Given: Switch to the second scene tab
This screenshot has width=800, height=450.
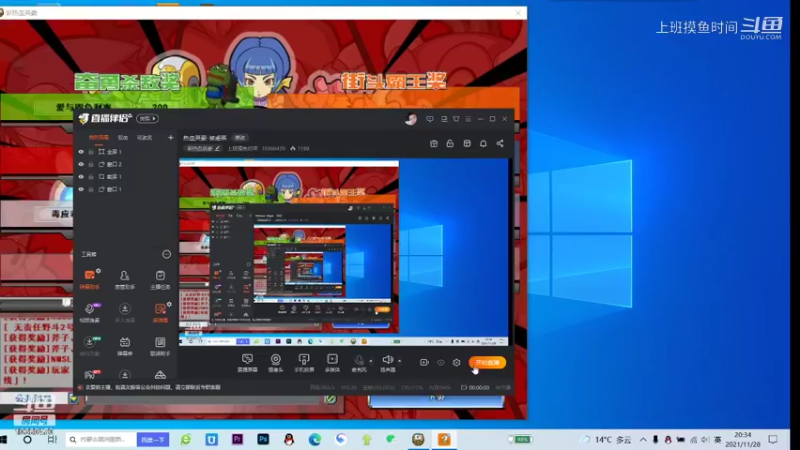Looking at the screenshot, I should pyautogui.click(x=123, y=138).
